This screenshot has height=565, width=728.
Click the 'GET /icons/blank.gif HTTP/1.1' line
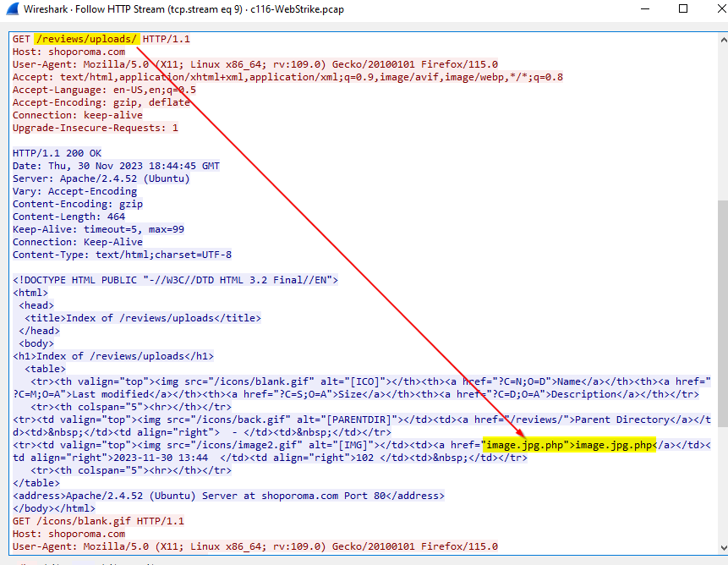[x=98, y=521]
